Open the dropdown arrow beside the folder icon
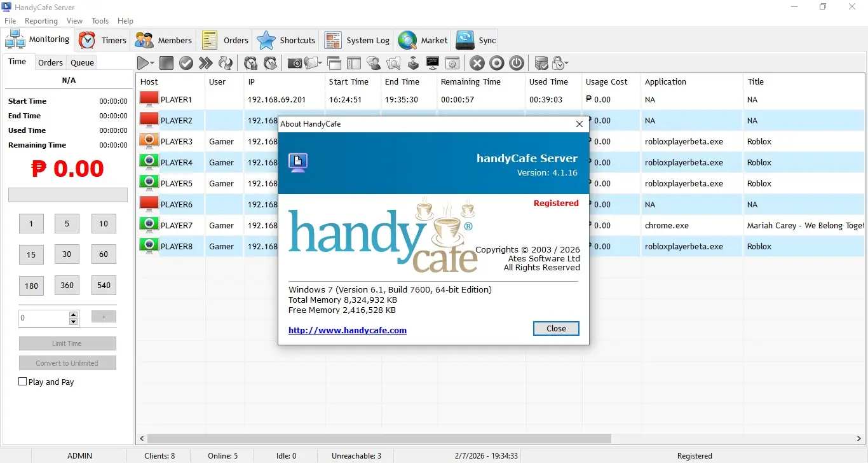This screenshot has height=463, width=868. pos(321,64)
